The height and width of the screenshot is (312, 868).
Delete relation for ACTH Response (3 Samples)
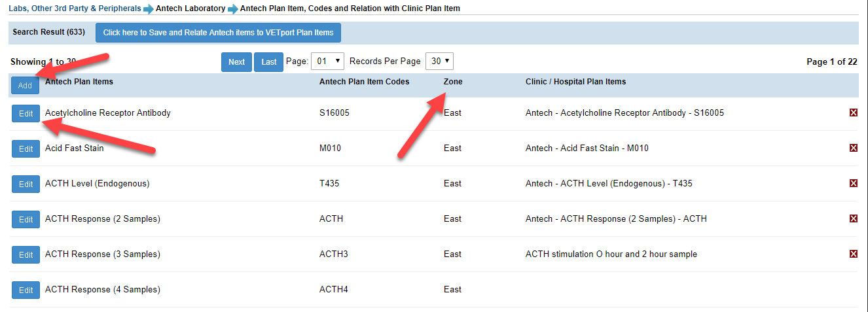coord(853,254)
